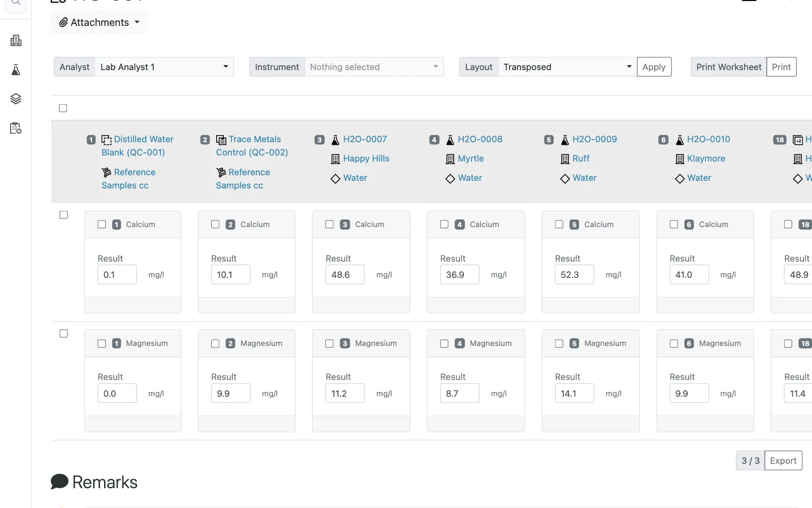The width and height of the screenshot is (812, 508).
Task: Tick the select-all checkbox above header
Action: tap(63, 108)
